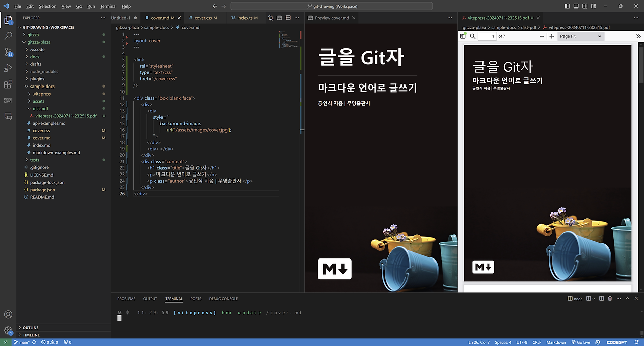The width and height of the screenshot is (644, 346).
Task: Switch to the PROBLEMS panel tab
Action: [126, 299]
